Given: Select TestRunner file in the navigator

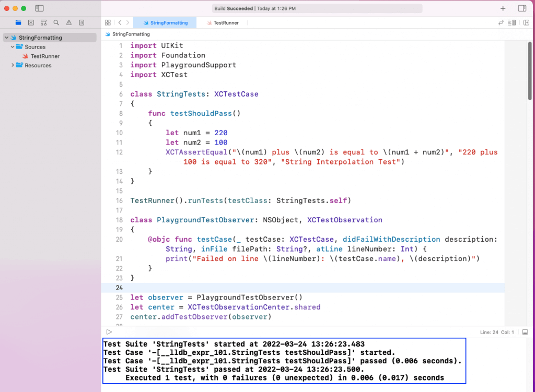Looking at the screenshot, I should (45, 56).
